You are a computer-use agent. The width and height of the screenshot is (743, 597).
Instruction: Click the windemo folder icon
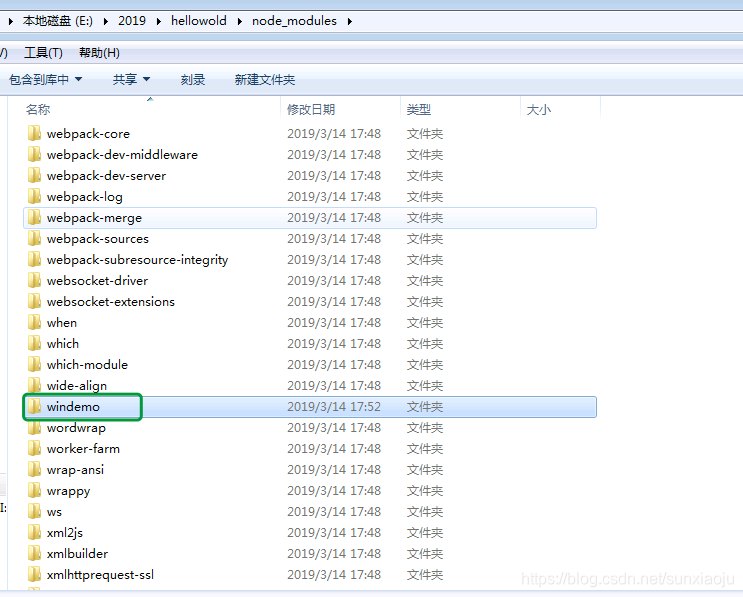coord(34,407)
